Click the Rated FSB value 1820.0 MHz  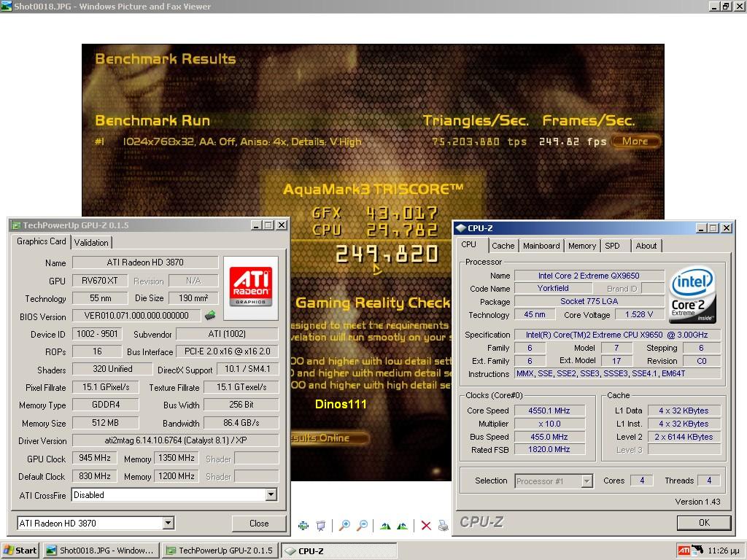pyautogui.click(x=549, y=449)
